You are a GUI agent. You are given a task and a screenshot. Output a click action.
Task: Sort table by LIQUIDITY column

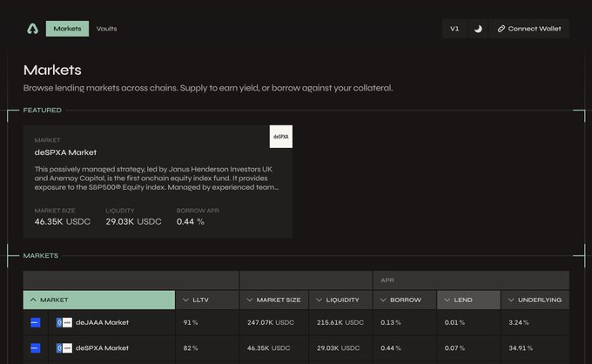pyautogui.click(x=340, y=300)
